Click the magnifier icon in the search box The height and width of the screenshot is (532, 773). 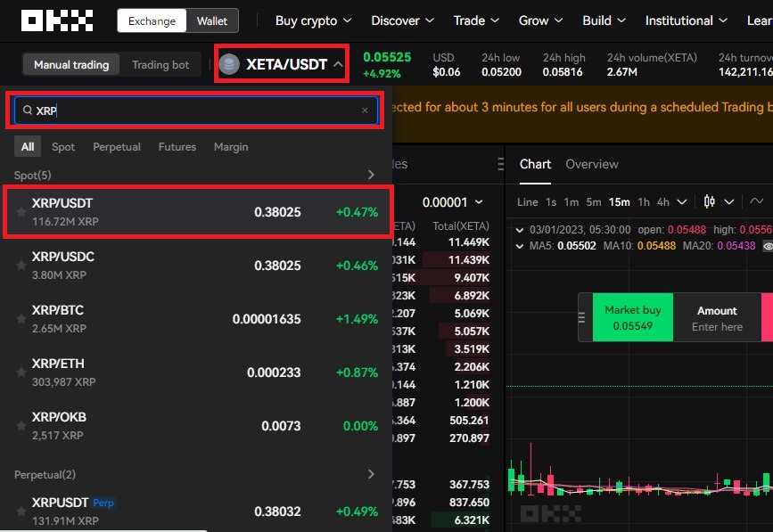[28, 110]
